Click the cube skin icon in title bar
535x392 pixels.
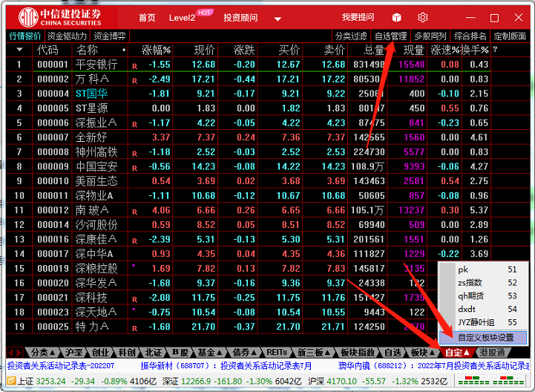[397, 17]
